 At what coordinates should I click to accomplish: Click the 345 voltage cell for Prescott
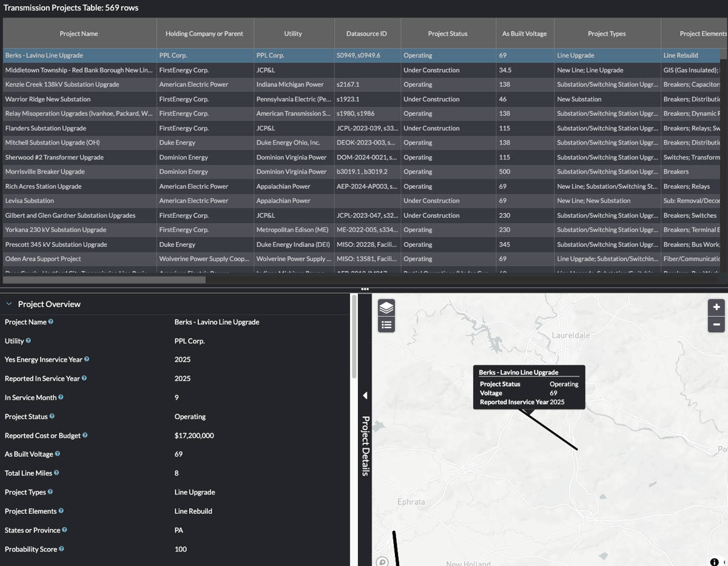525,244
